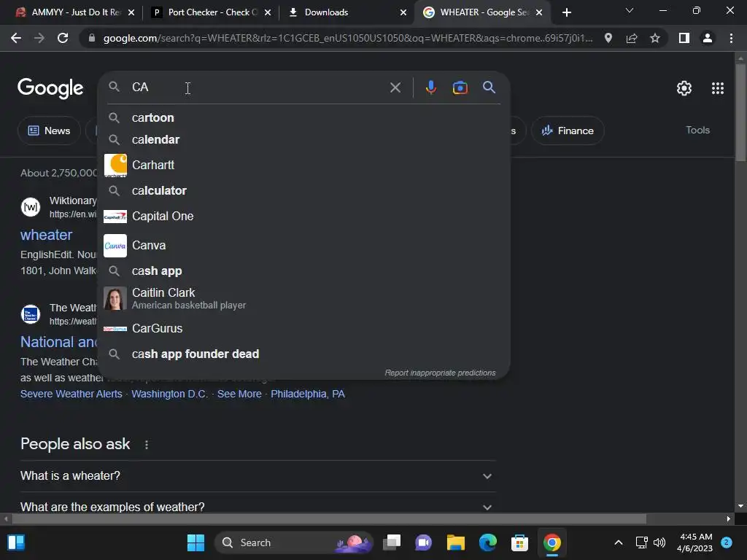Open the location icon in address bar

[x=608, y=38]
